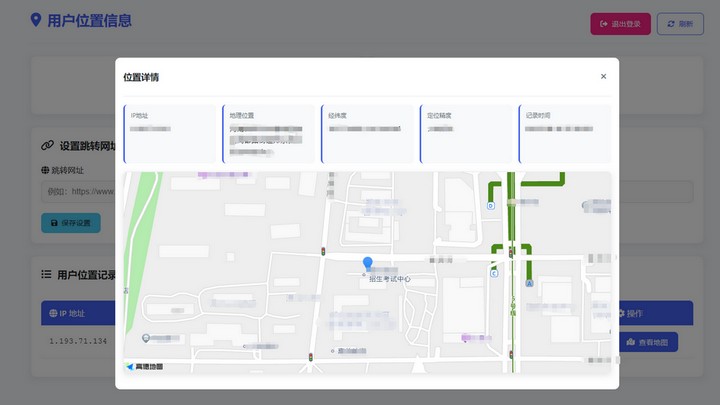
Task: Click the blue location pin on map
Action: 367,263
